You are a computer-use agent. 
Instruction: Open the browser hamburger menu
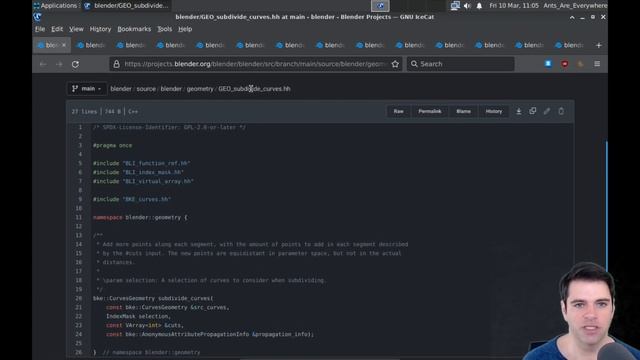pyautogui.click(x=597, y=64)
